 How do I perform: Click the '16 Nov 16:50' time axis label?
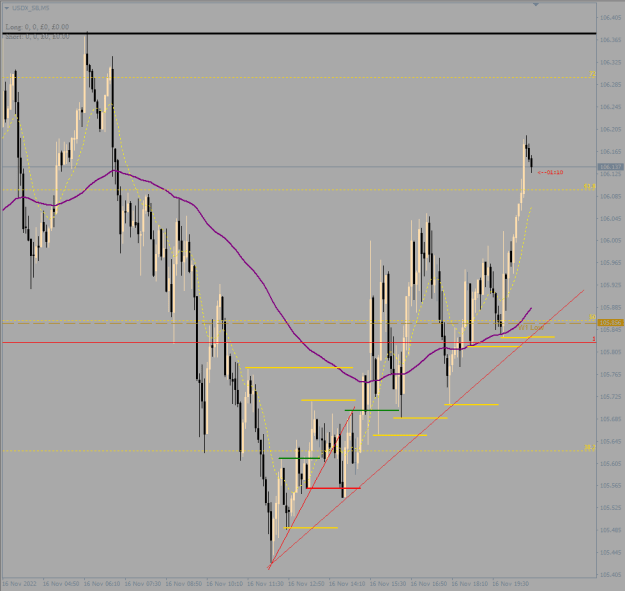pyautogui.click(x=429, y=584)
